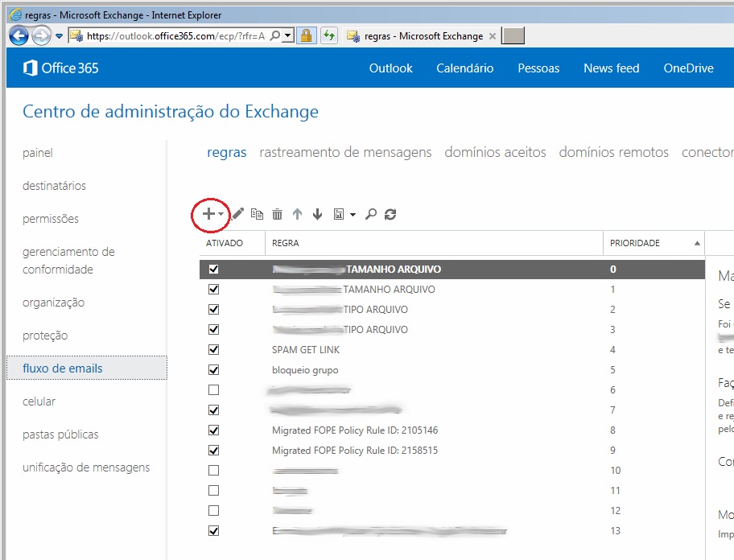Open the dropdown arrow next to the plus icon

click(221, 214)
